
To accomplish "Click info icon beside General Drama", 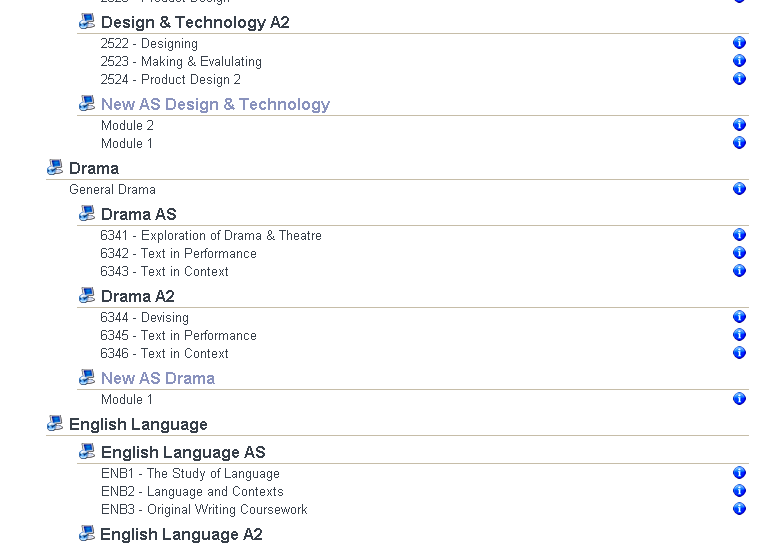I will tap(739, 189).
